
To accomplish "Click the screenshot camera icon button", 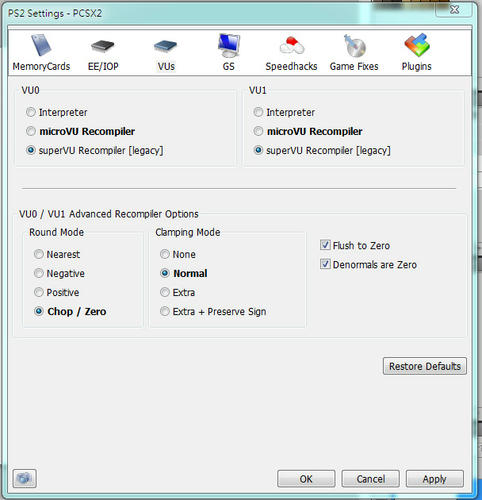I will [x=24, y=479].
